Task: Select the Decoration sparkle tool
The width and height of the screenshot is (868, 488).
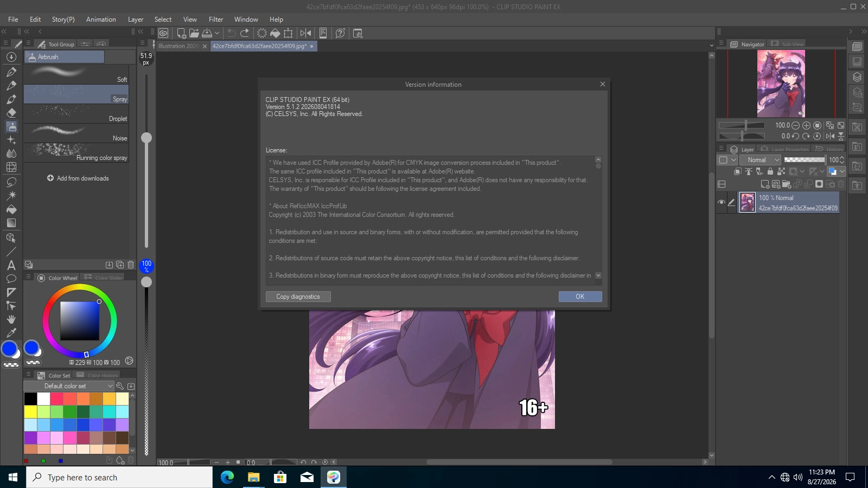Action: pyautogui.click(x=11, y=140)
